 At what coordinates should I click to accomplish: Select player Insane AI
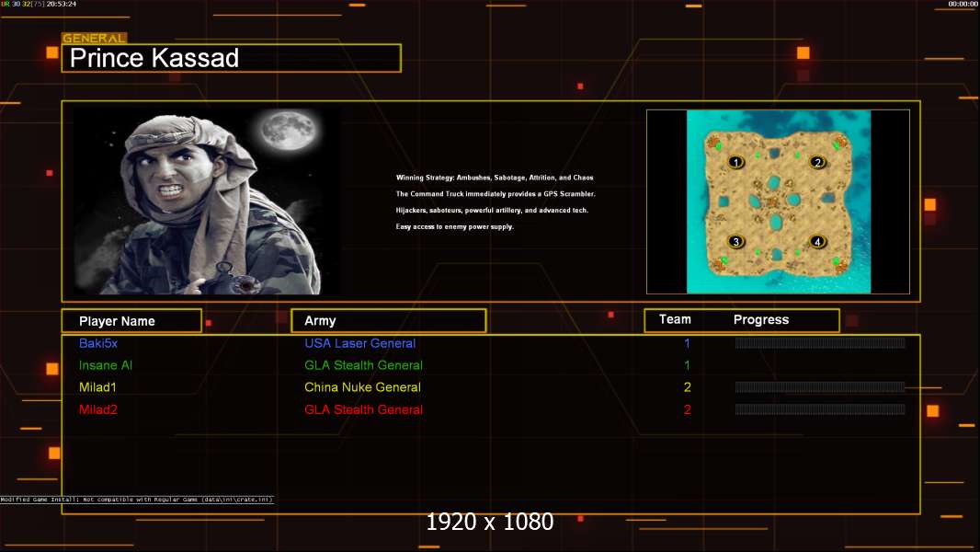click(105, 365)
